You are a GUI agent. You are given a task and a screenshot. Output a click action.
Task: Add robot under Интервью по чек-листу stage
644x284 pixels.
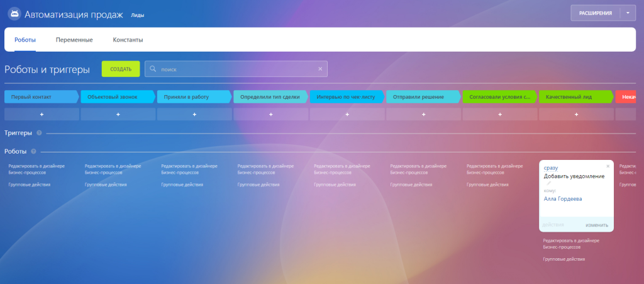pos(347,114)
